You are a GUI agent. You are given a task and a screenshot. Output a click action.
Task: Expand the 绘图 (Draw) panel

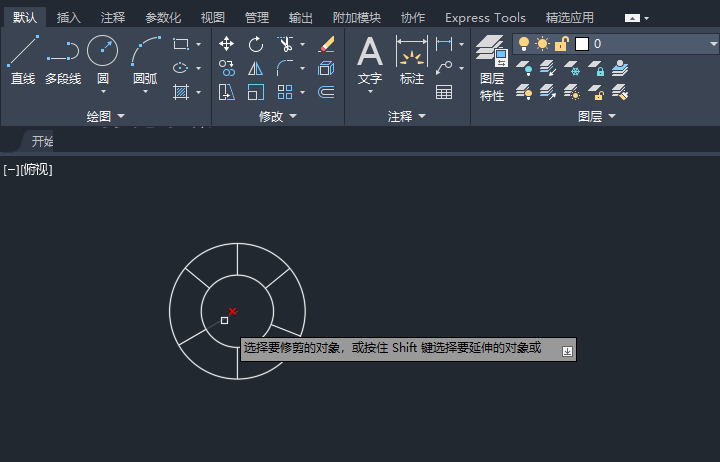pyautogui.click(x=105, y=117)
